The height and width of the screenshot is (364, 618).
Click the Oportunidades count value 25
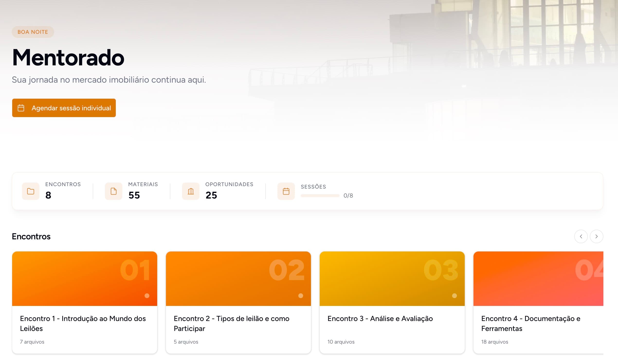(x=211, y=196)
